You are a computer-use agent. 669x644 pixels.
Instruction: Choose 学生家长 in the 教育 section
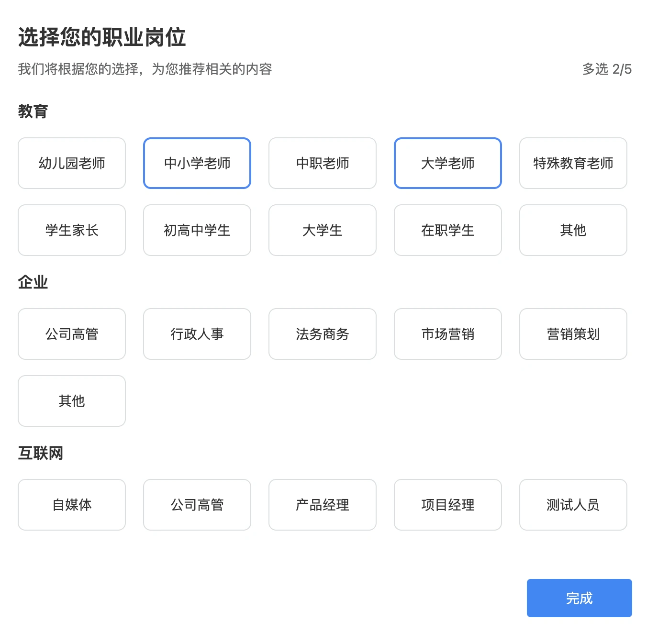[71, 230]
